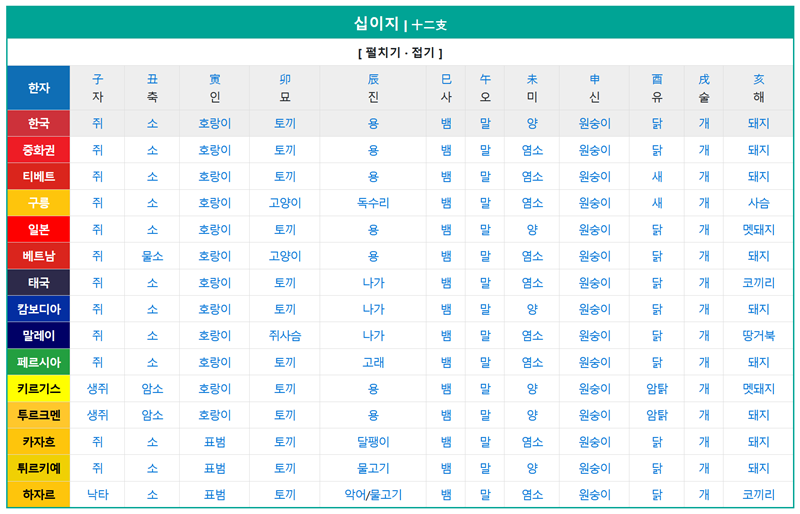Select the 말레이 row label
Screen dimensions: 800x514
pos(39,336)
